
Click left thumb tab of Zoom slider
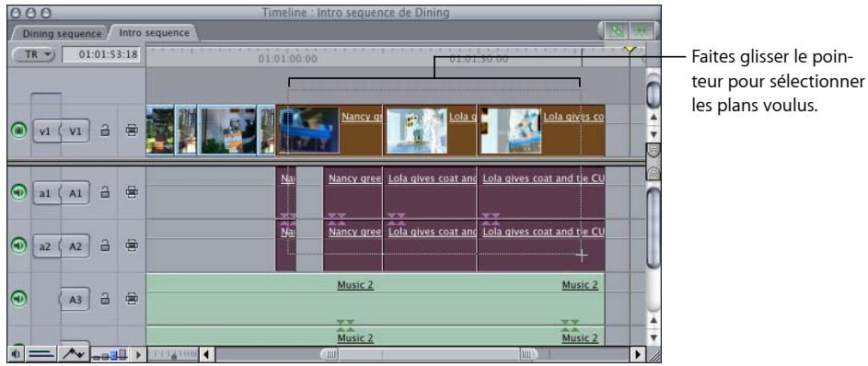331,354
